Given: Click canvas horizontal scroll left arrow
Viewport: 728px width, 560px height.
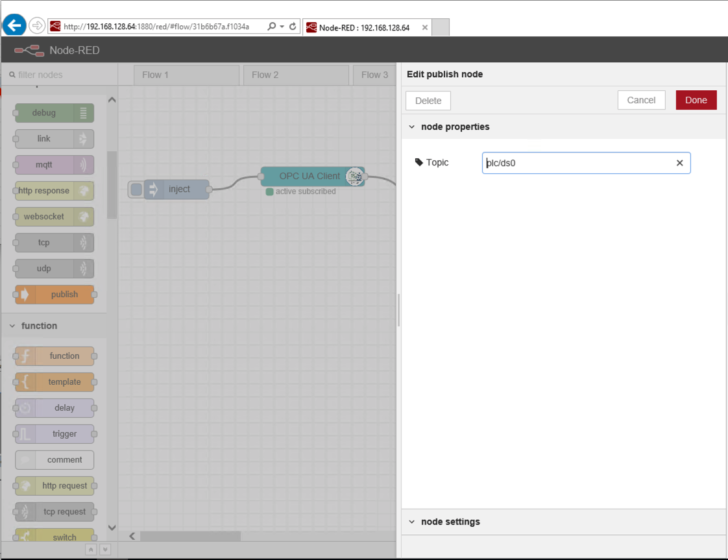Looking at the screenshot, I should tap(132, 537).
